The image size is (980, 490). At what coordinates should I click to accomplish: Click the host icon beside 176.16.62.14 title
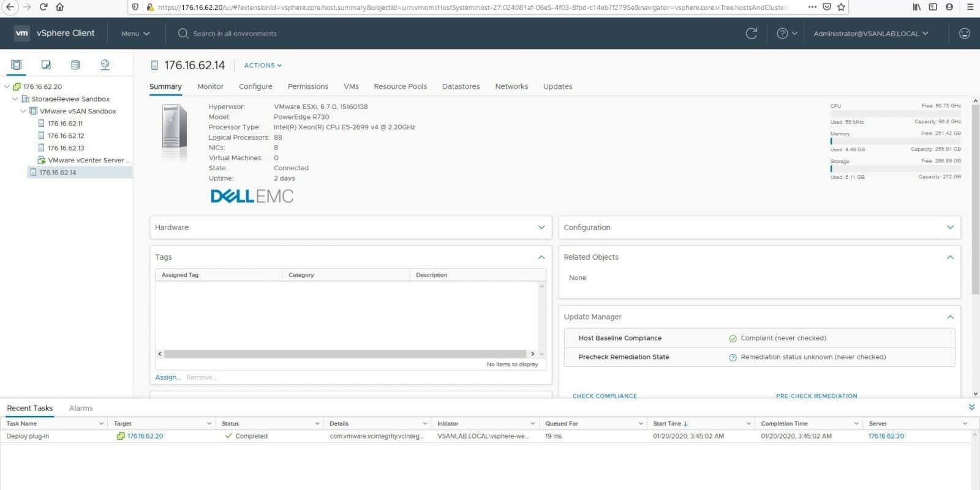coord(155,66)
